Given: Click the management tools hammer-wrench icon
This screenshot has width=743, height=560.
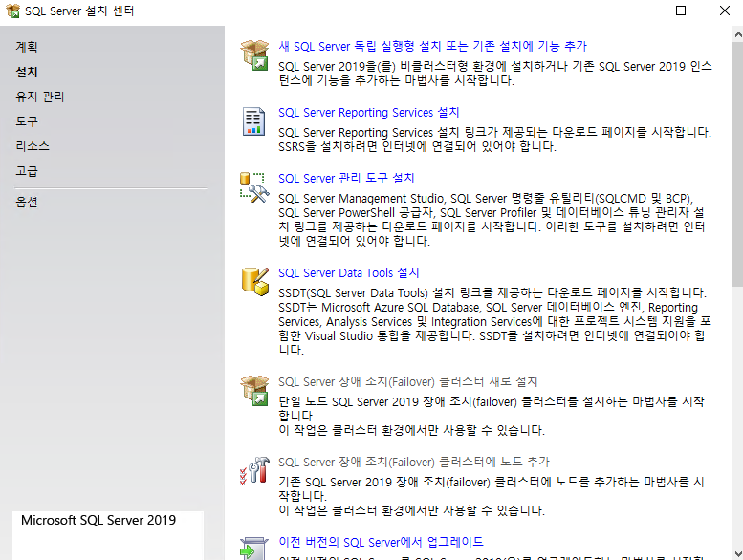Looking at the screenshot, I should 254,187.
